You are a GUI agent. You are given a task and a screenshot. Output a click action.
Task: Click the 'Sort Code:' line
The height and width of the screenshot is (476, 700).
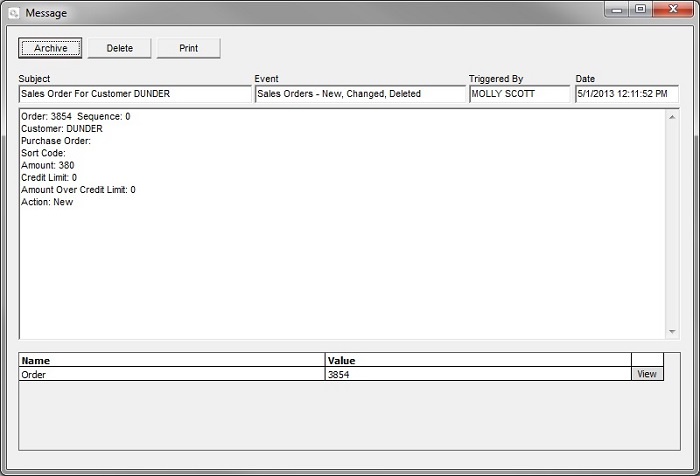pos(43,153)
